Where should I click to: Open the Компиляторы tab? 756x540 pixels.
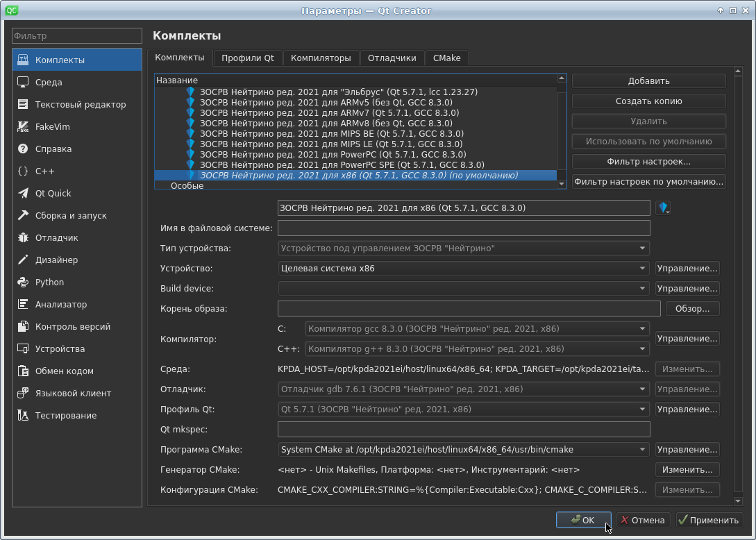[x=321, y=58]
